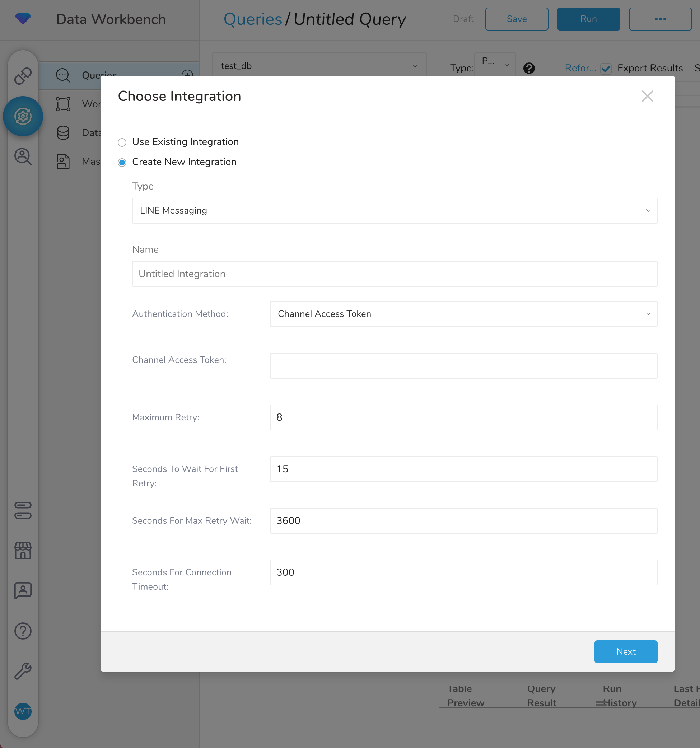The image size is (700, 748).
Task: Open the audience search person icon
Action: tap(23, 156)
